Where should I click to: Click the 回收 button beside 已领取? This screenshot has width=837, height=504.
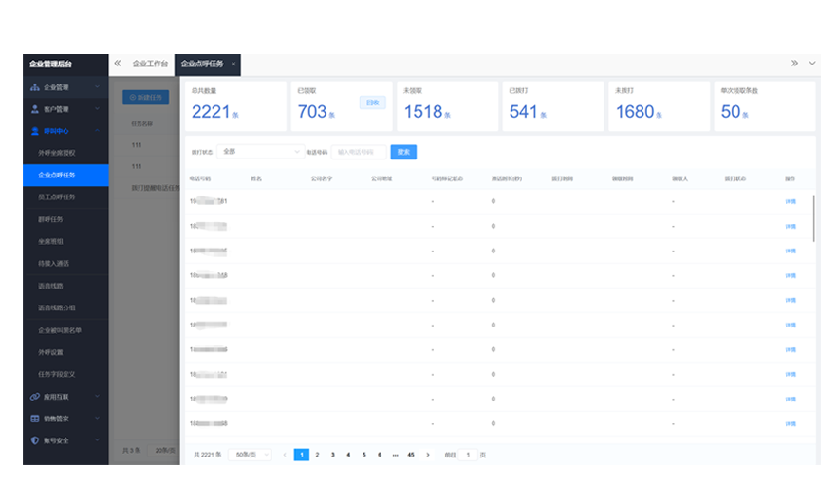pyautogui.click(x=372, y=103)
